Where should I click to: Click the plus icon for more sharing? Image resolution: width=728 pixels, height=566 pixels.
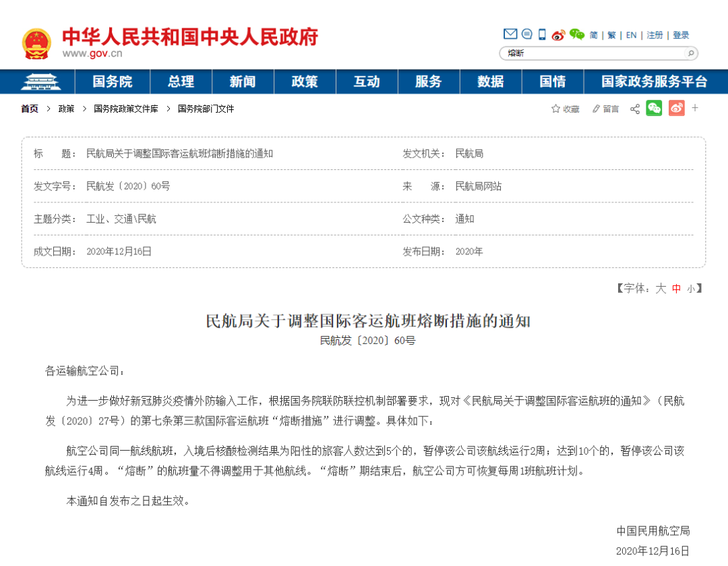(x=695, y=108)
